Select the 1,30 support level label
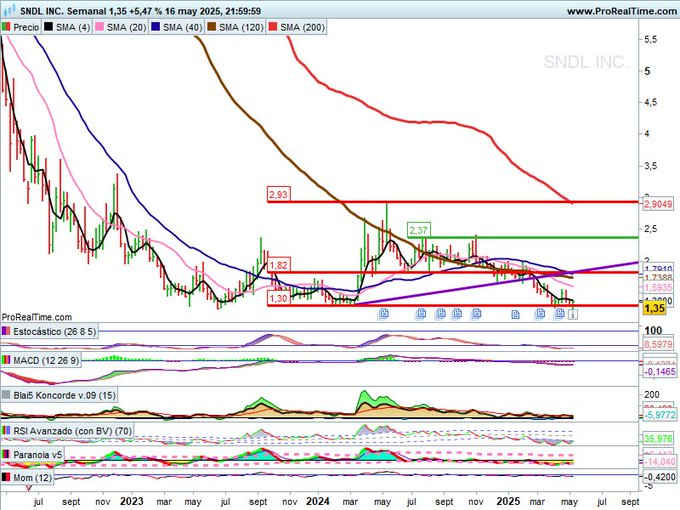Screen dimensions: 680x510 (x=278, y=298)
